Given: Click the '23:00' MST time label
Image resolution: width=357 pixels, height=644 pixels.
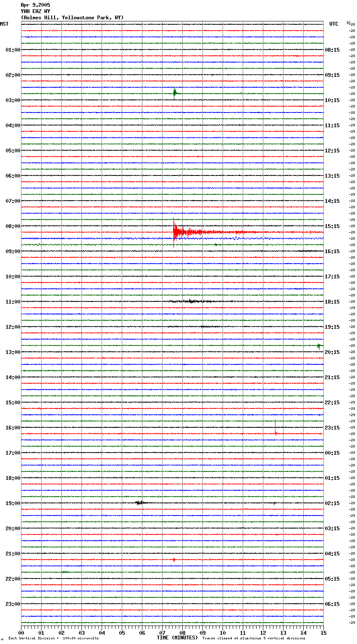Looking at the screenshot, I should click(x=13, y=604).
